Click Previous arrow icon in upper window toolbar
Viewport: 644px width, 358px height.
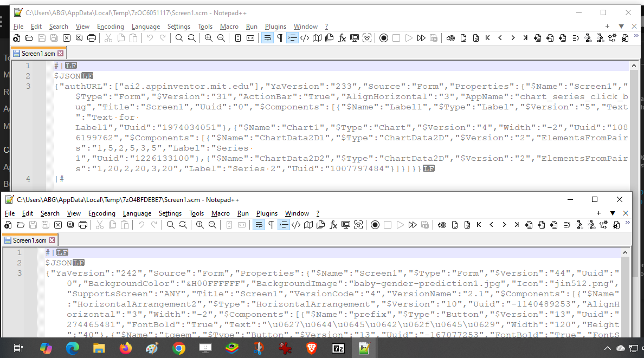[x=500, y=38]
